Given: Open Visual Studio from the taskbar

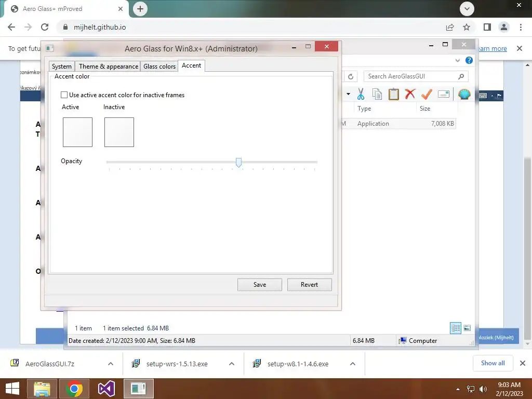Looking at the screenshot, I should tap(106, 389).
